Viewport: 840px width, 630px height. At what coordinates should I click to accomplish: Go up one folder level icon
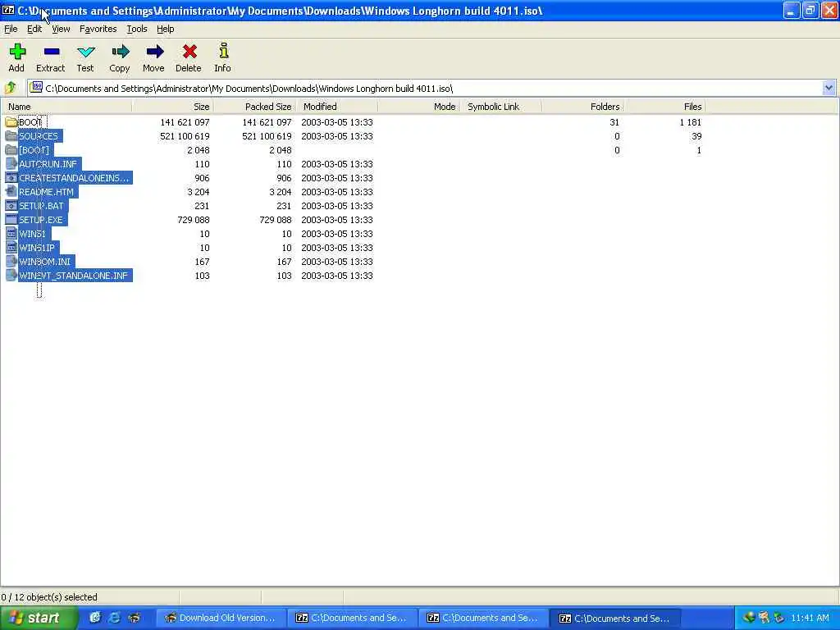[x=10, y=88]
